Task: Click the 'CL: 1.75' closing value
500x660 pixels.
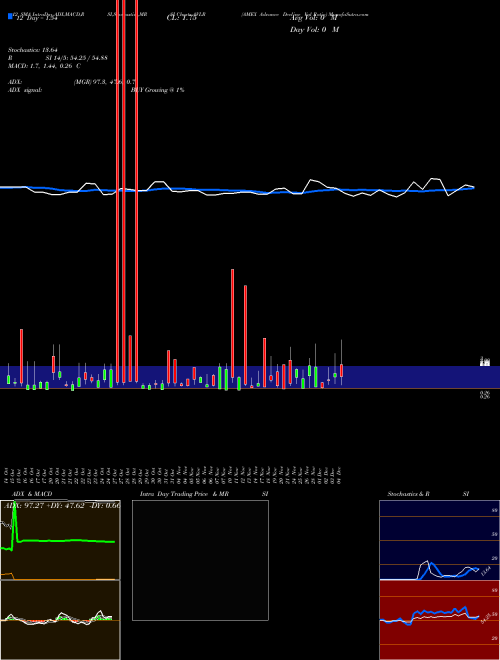Action: point(181,18)
